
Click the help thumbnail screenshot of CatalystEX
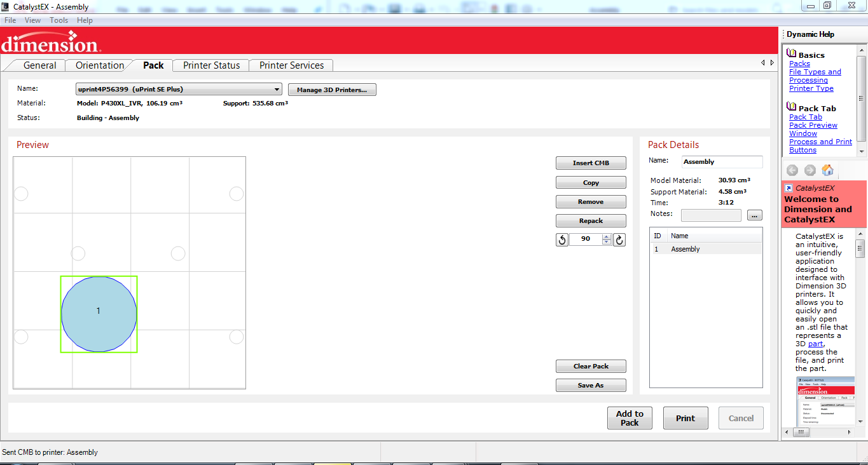point(825,401)
